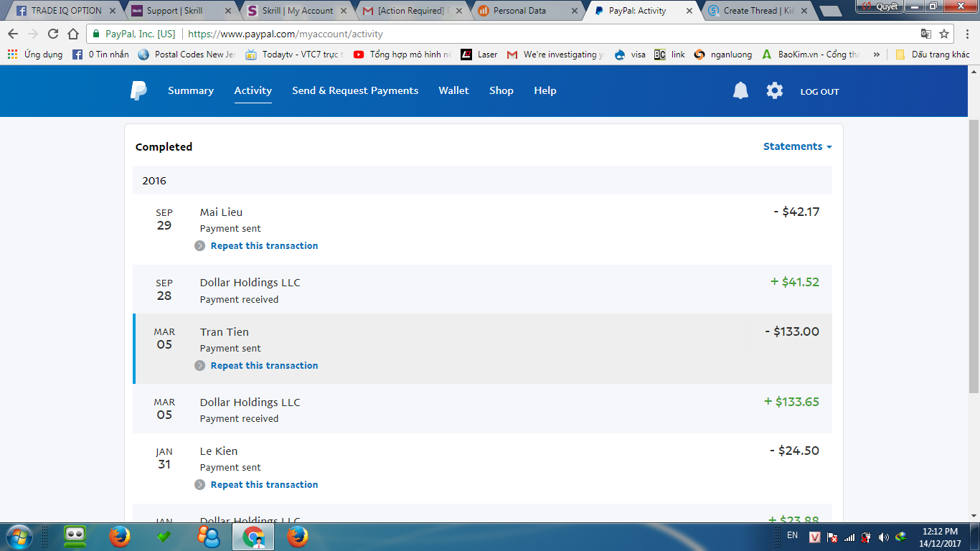
Task: Open the Firefox taskbar icon beside RoboForm
Action: click(x=120, y=537)
